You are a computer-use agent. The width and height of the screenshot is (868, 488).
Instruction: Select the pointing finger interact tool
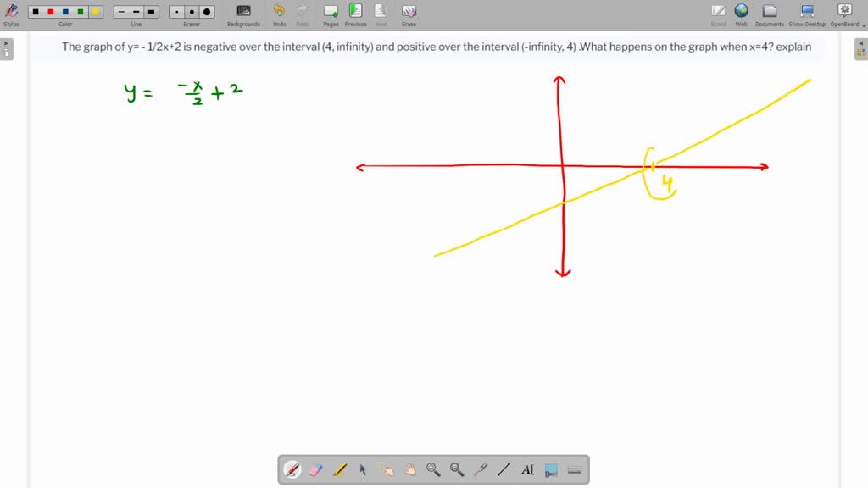387,469
